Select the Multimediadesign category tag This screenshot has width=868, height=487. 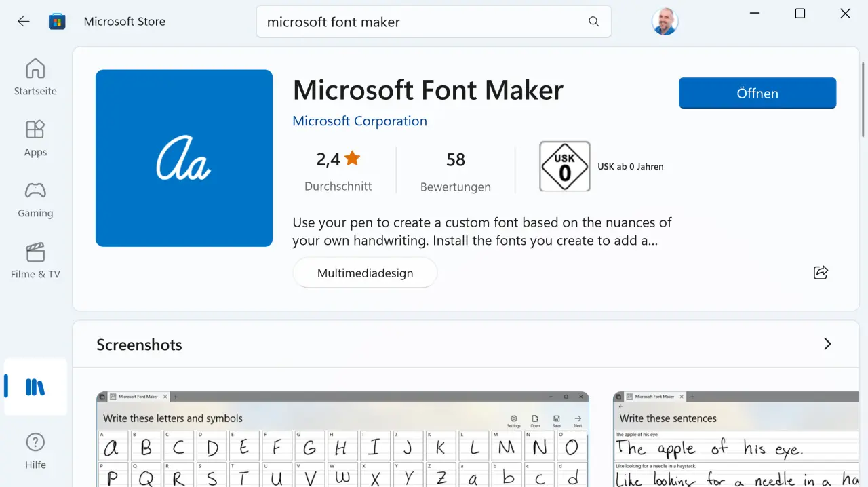(364, 272)
